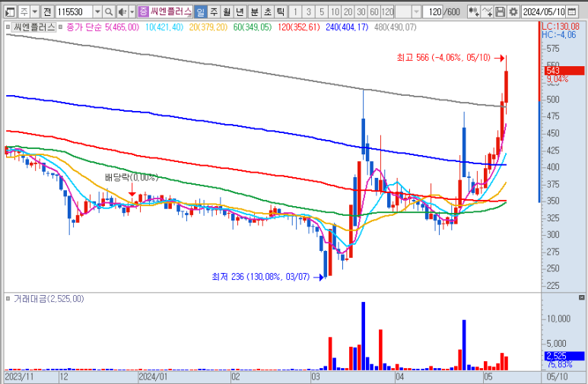This screenshot has width=588, height=384.
Task: Click the add line indicator icon
Action: pos(487,12)
